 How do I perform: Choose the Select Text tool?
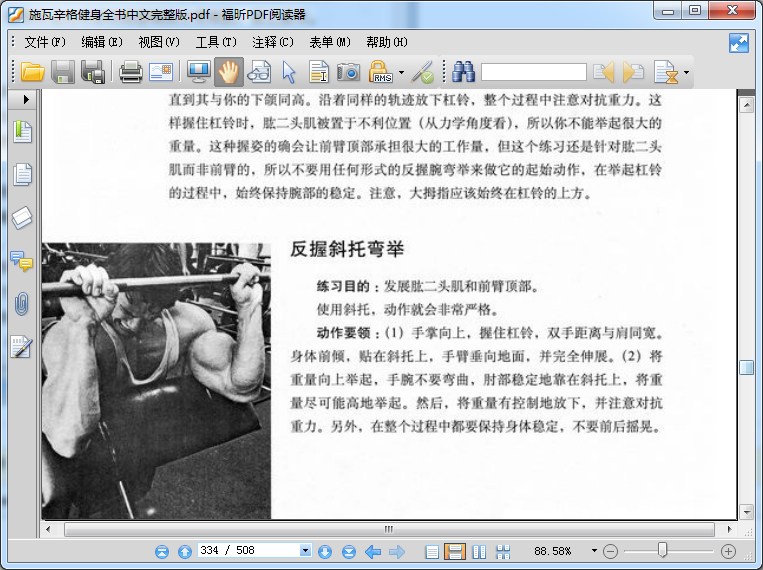click(319, 72)
